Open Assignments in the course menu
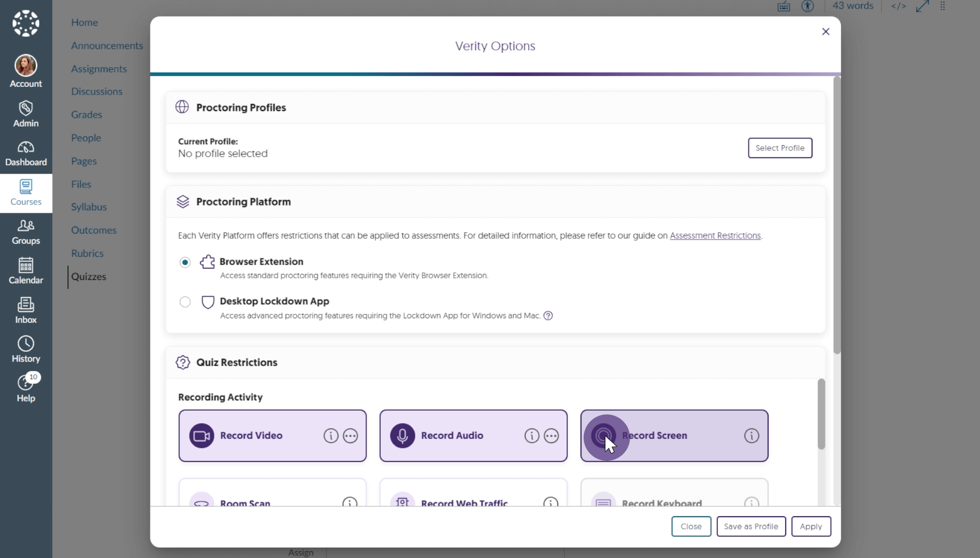This screenshot has width=980, height=558. click(x=99, y=69)
